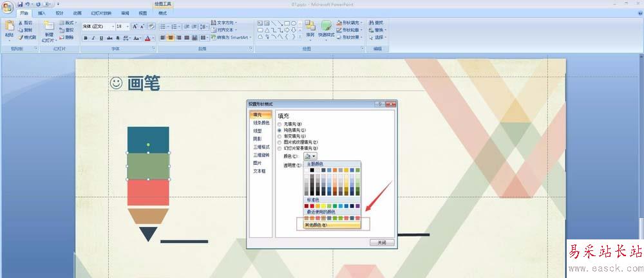Click the Reset (重设) slide button

66,30
